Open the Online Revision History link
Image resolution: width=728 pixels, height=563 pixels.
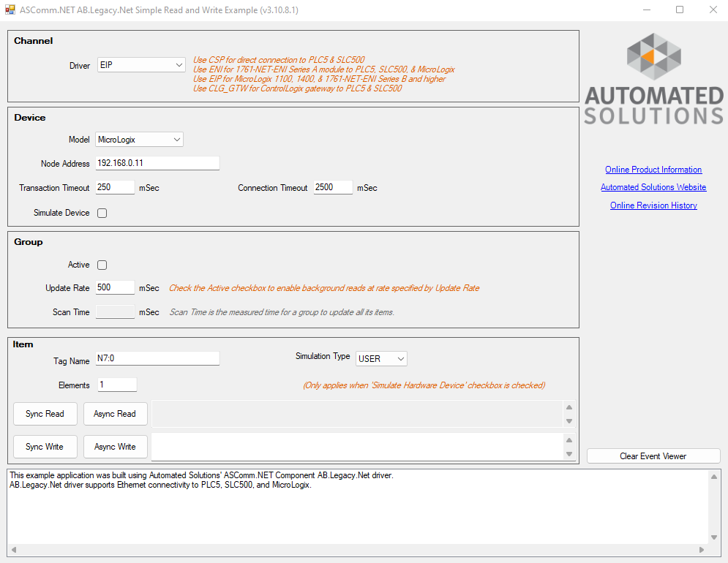click(653, 205)
